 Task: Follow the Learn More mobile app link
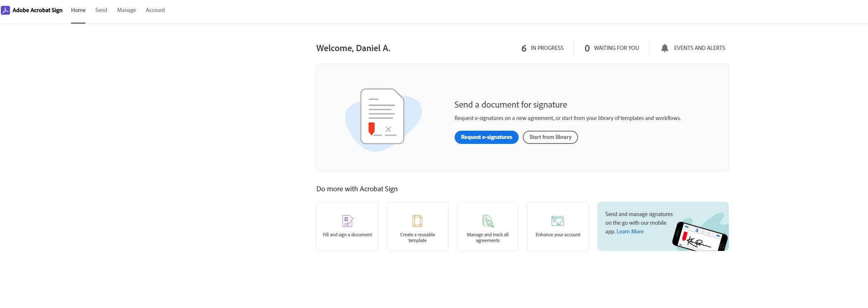click(630, 232)
